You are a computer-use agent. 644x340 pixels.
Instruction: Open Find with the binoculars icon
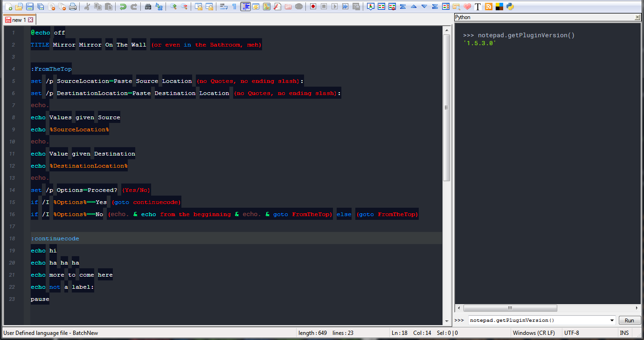click(x=148, y=7)
